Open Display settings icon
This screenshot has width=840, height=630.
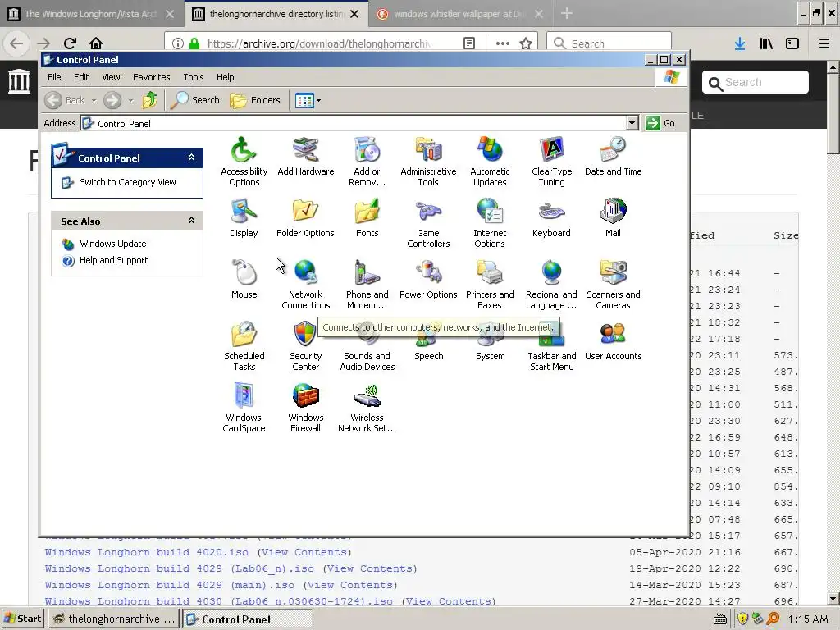coord(244,218)
